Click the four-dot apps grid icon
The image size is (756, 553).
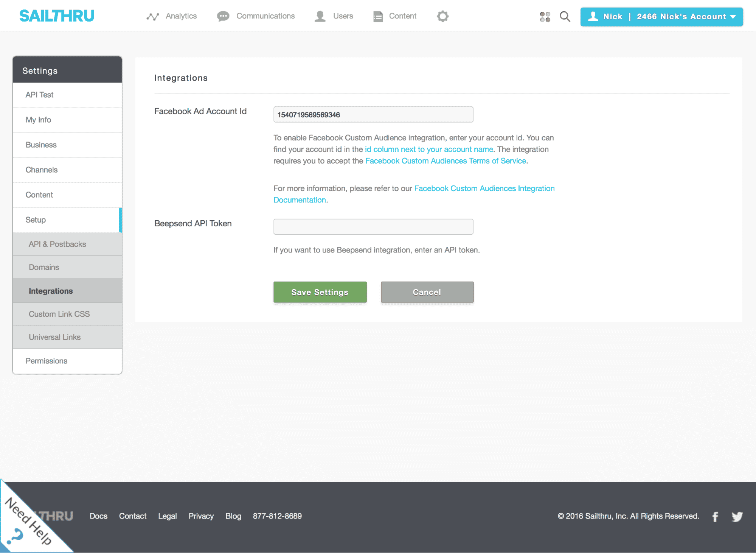click(x=545, y=17)
